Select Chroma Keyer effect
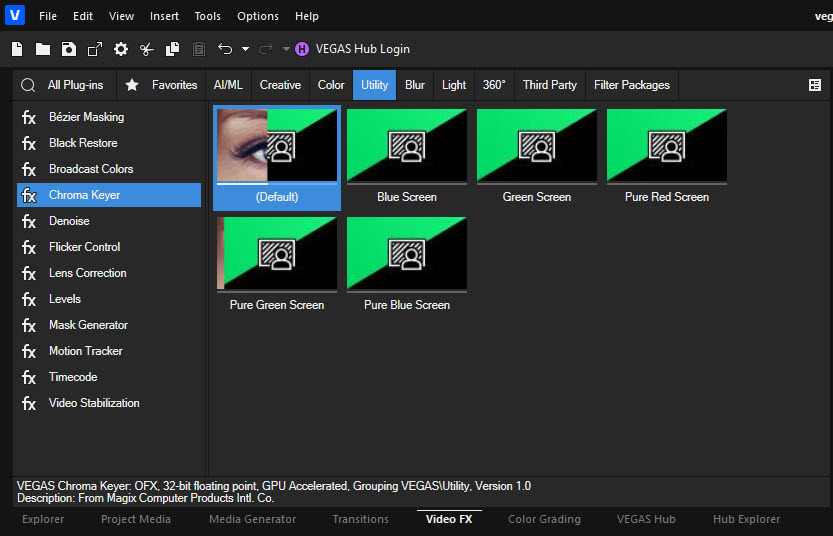Viewport: 833px width, 536px height. coord(109,195)
